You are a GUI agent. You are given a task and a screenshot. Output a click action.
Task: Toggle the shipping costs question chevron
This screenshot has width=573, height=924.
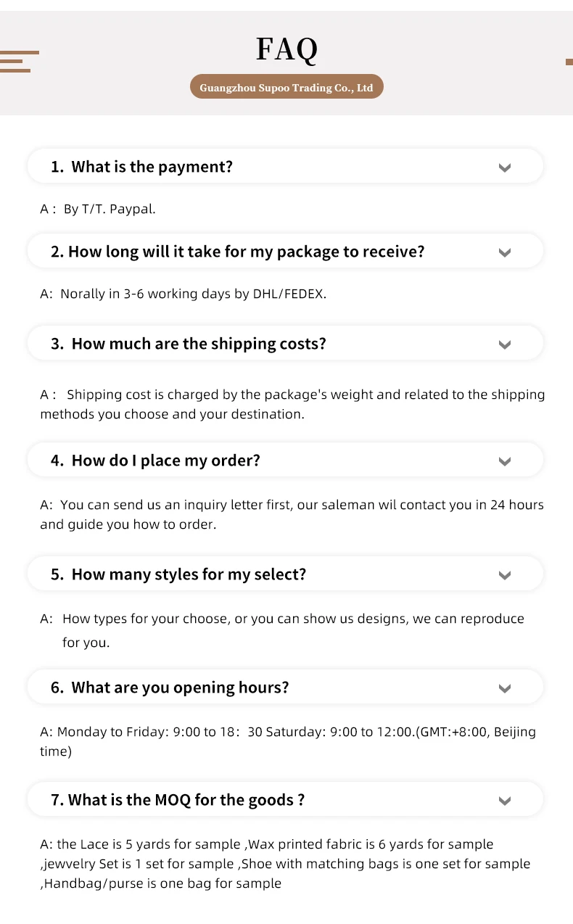point(505,345)
